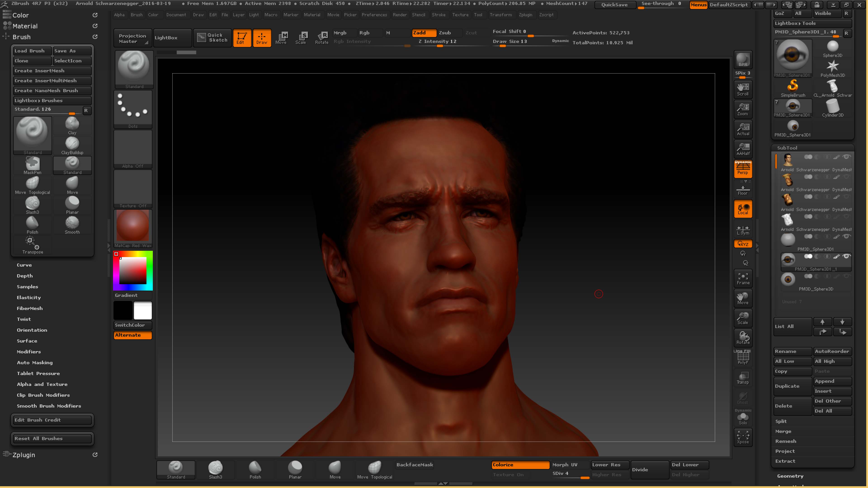Open Xpose exploded view
The height and width of the screenshot is (488, 868).
point(743,437)
